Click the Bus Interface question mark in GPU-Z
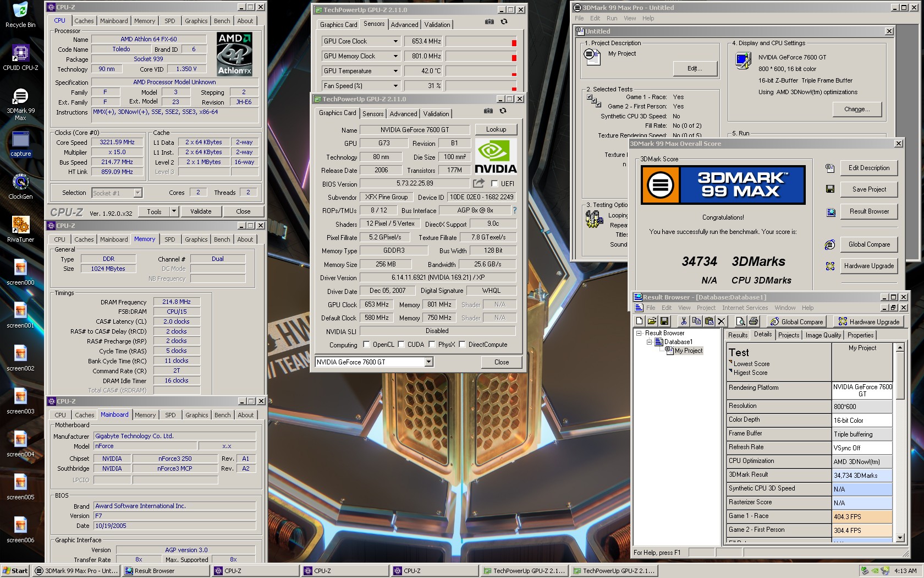 515,210
